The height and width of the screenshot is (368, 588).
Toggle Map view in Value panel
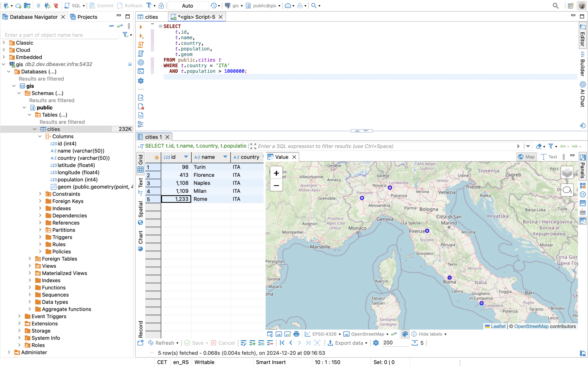click(x=526, y=157)
